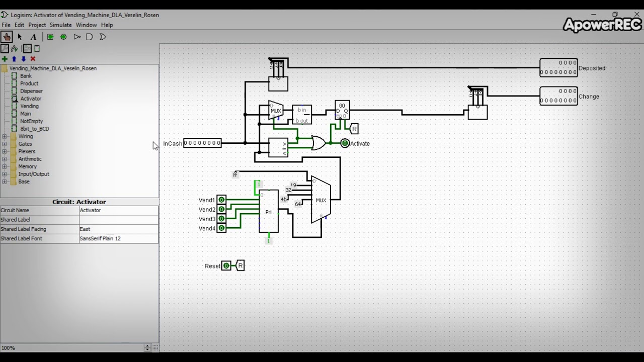Toggle the Vend3 input pin
The image size is (644, 362).
[221, 219]
